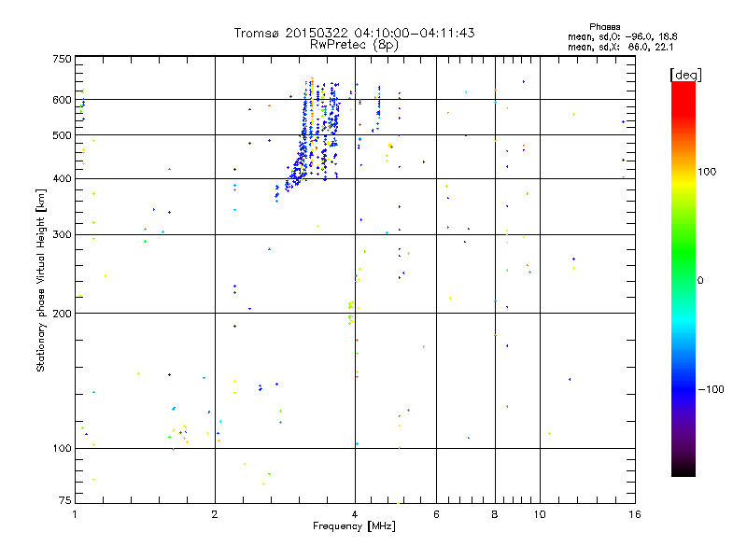Click the colorbar tick label '100'

coord(707,172)
